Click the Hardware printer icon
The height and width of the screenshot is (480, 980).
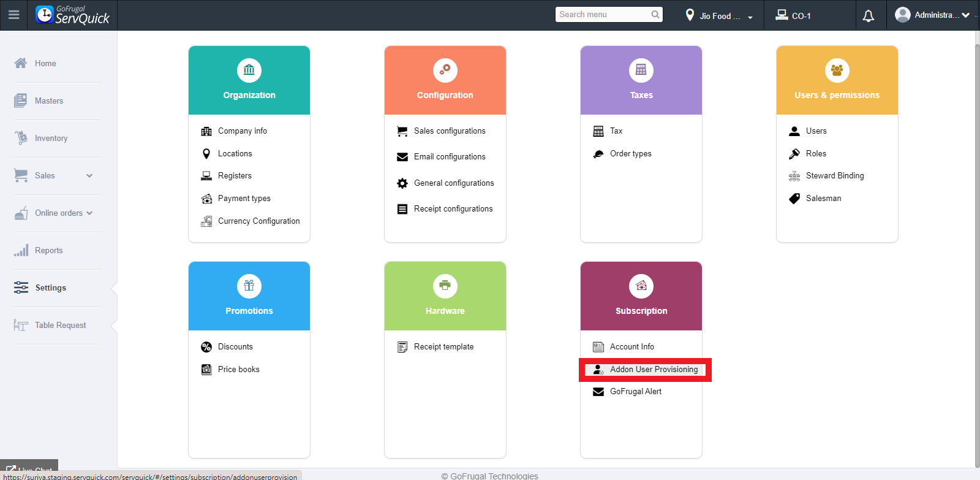click(445, 286)
